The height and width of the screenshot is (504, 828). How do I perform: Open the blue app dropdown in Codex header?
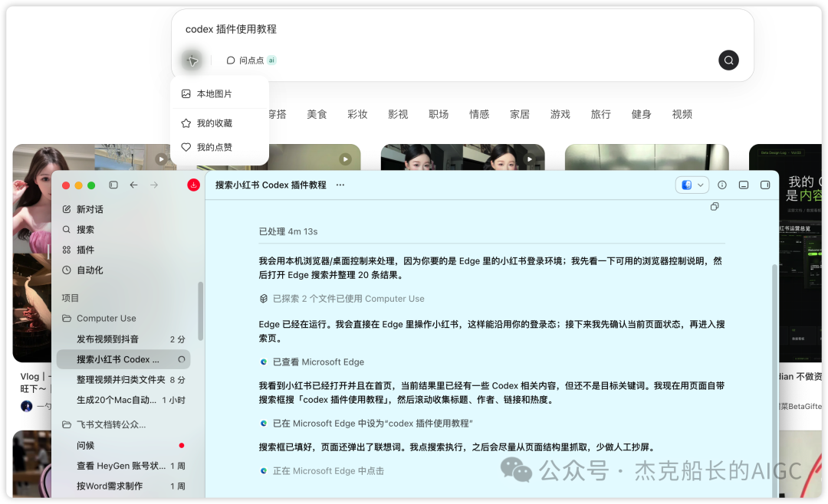click(692, 185)
